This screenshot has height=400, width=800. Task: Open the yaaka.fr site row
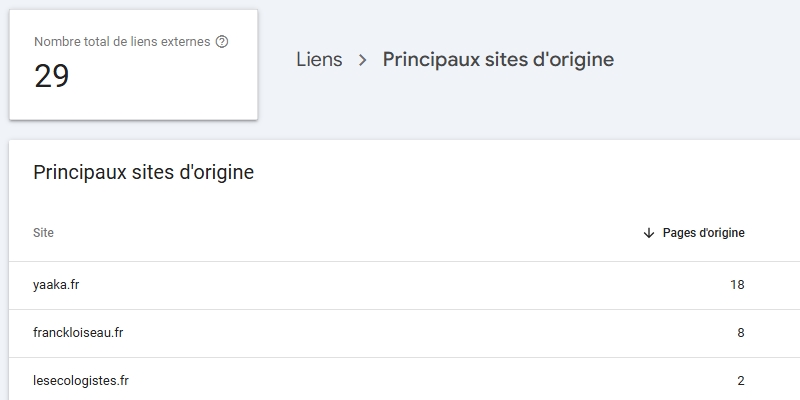click(x=56, y=285)
